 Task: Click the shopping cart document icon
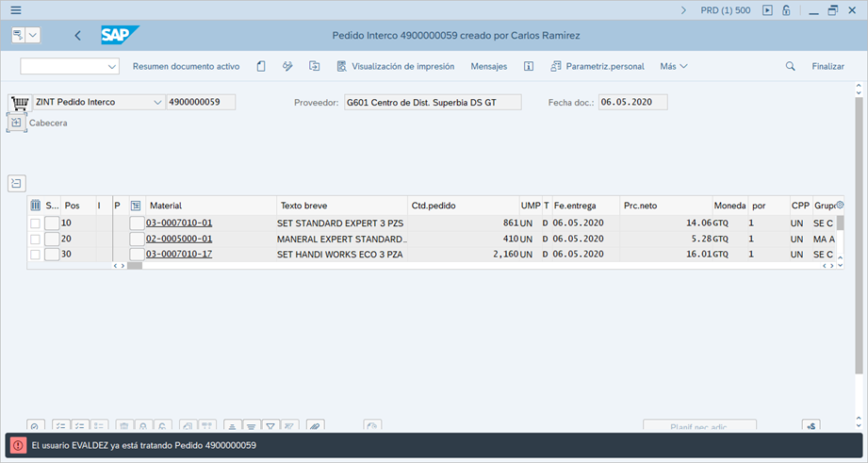19,102
